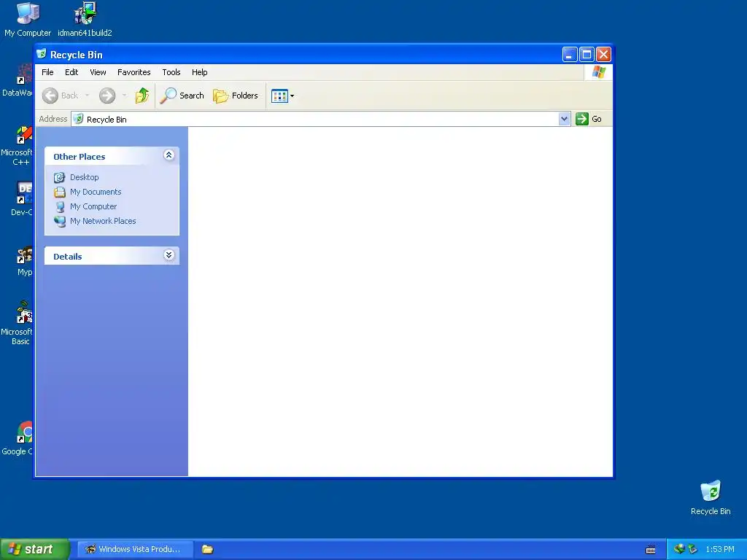Screen dimensions: 747x560
Task: Expand the Details panel
Action: [x=169, y=255]
